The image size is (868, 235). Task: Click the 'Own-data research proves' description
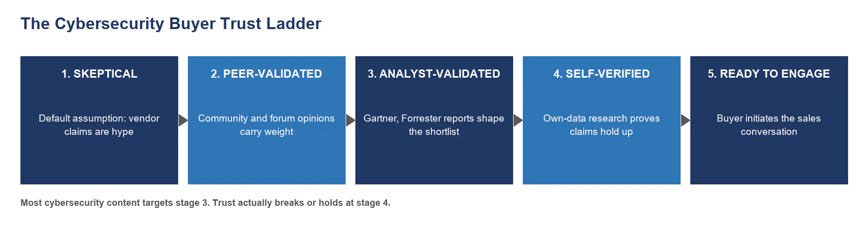601,125
